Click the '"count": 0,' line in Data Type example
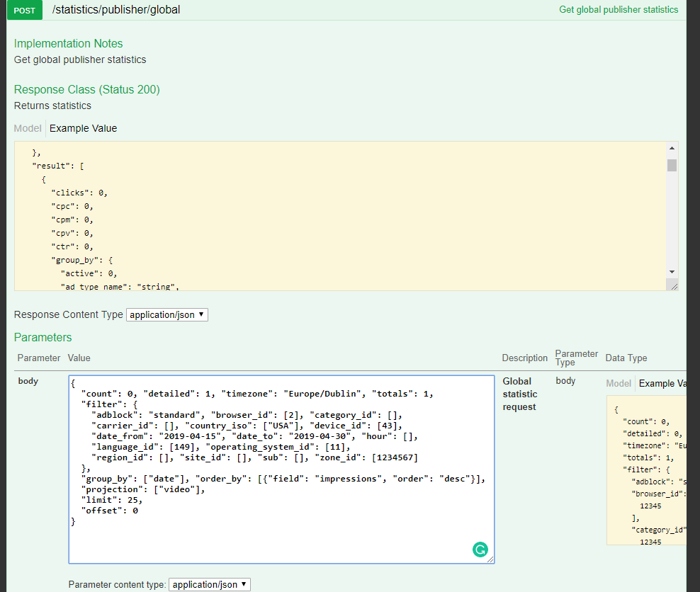The height and width of the screenshot is (592, 700). pos(646,421)
